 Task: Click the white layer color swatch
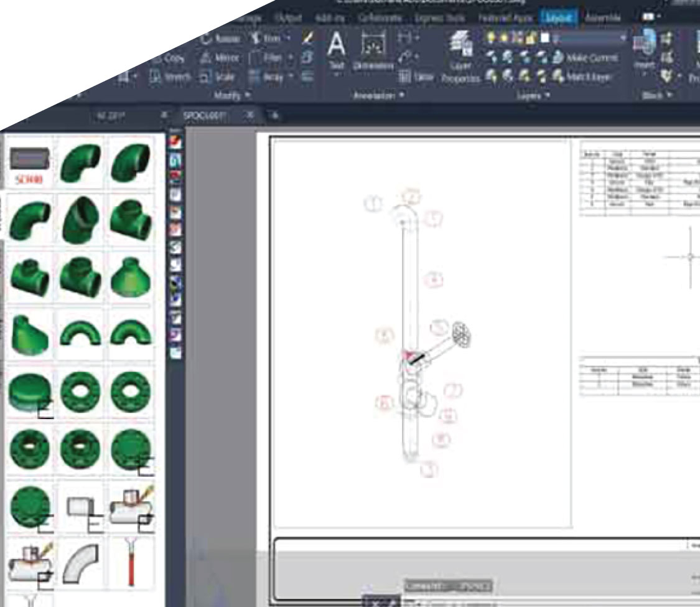point(544,37)
